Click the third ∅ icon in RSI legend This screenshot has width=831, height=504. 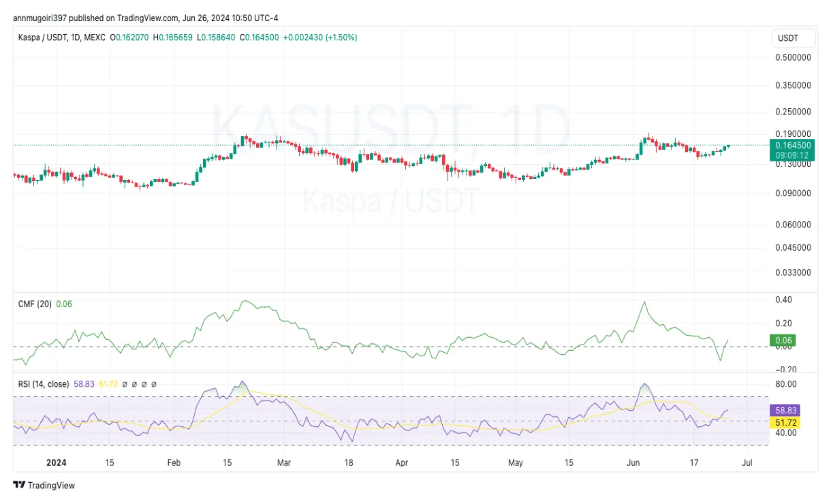pos(144,383)
